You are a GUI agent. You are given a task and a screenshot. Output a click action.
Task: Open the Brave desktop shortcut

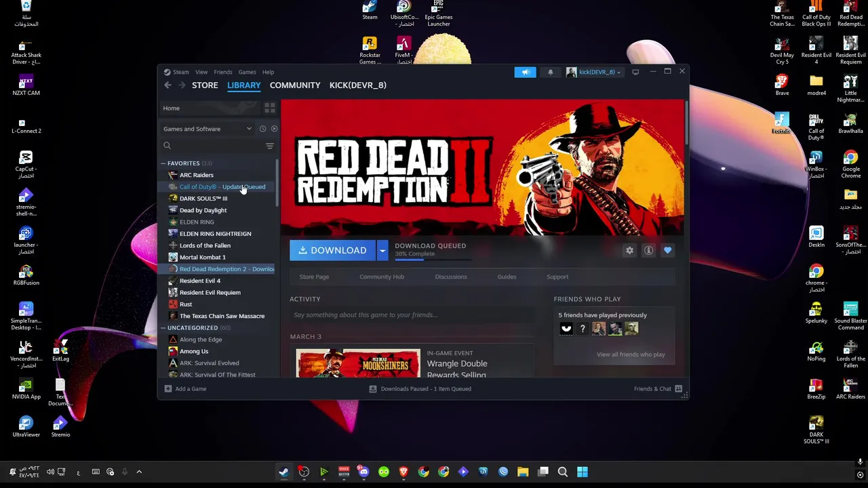coord(782,86)
